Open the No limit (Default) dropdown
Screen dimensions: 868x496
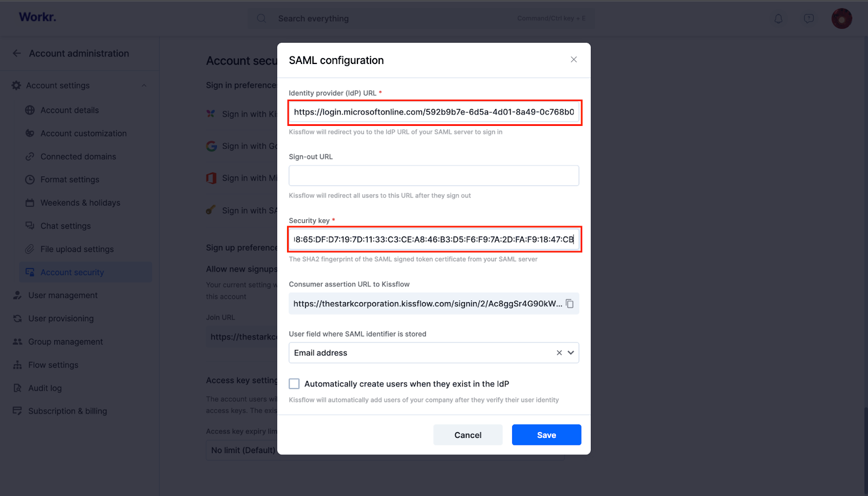click(x=242, y=450)
